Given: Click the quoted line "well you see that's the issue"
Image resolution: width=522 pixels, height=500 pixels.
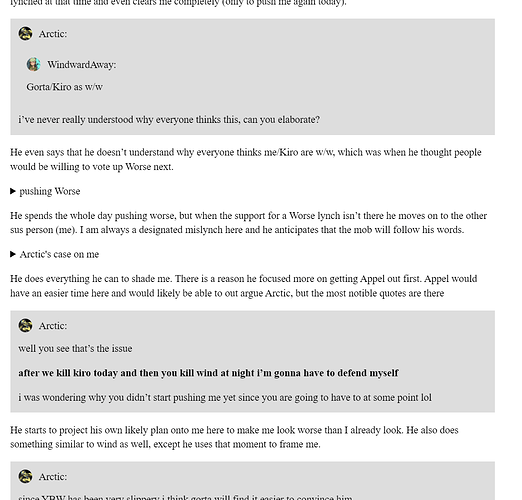Looking at the screenshot, I should pos(75,349).
